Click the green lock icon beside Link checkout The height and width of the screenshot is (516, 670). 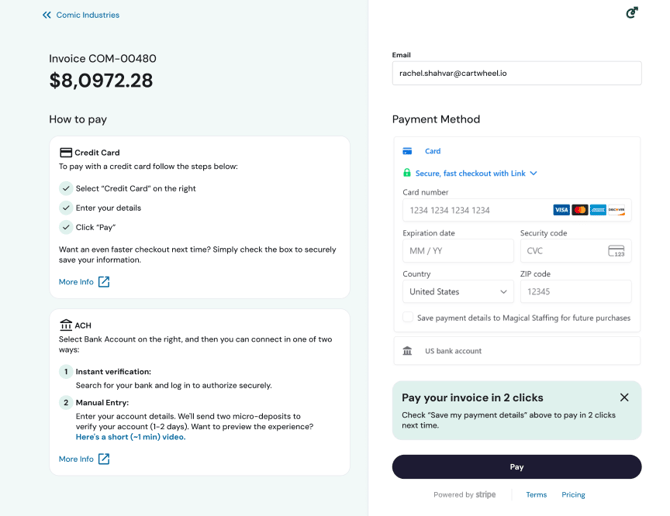pyautogui.click(x=407, y=173)
